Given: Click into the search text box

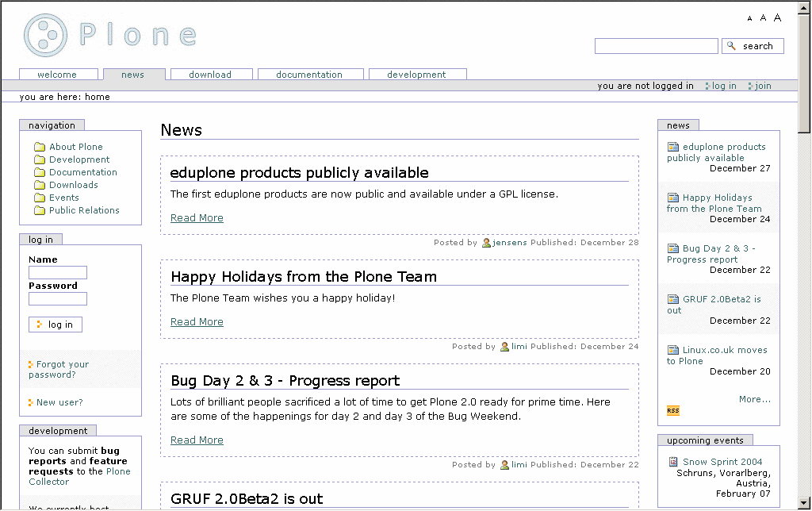Looking at the screenshot, I should (x=656, y=46).
